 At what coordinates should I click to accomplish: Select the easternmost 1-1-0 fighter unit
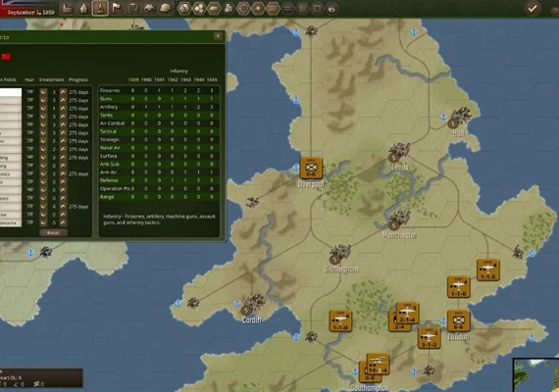[487, 269]
